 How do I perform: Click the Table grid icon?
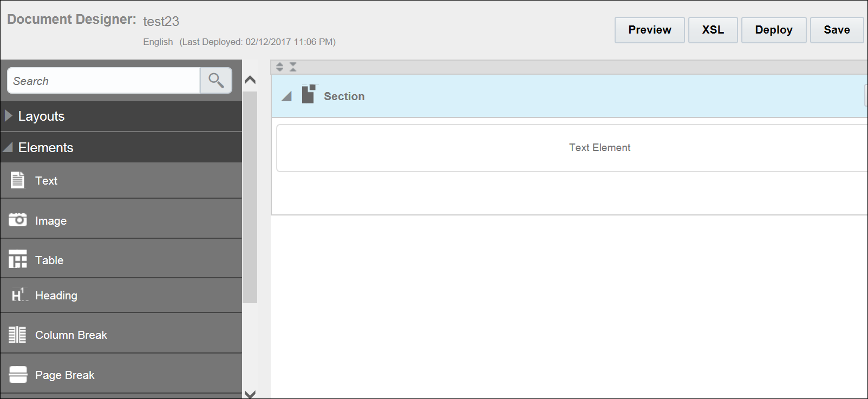[17, 260]
